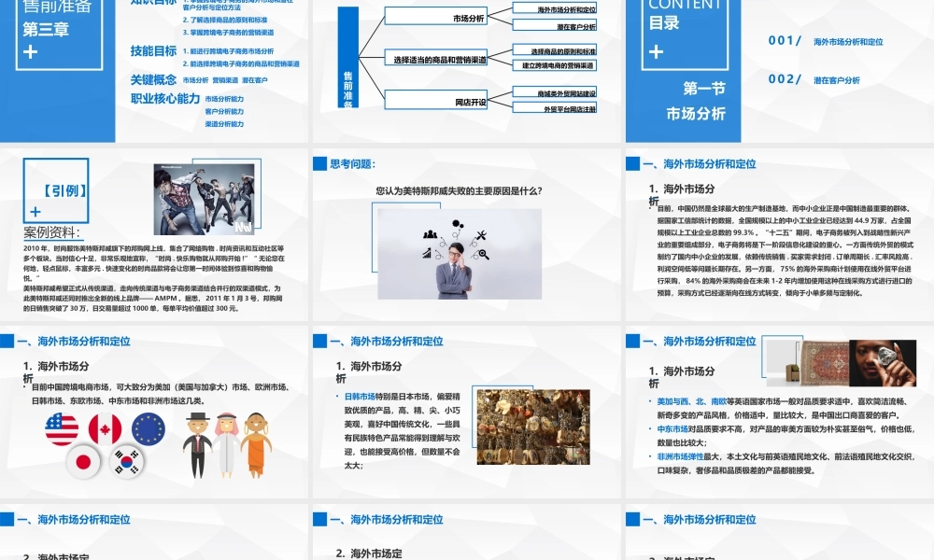Click the plus sign below 第三章
Image resolution: width=934 pixels, height=560 pixels.
[x=32, y=52]
